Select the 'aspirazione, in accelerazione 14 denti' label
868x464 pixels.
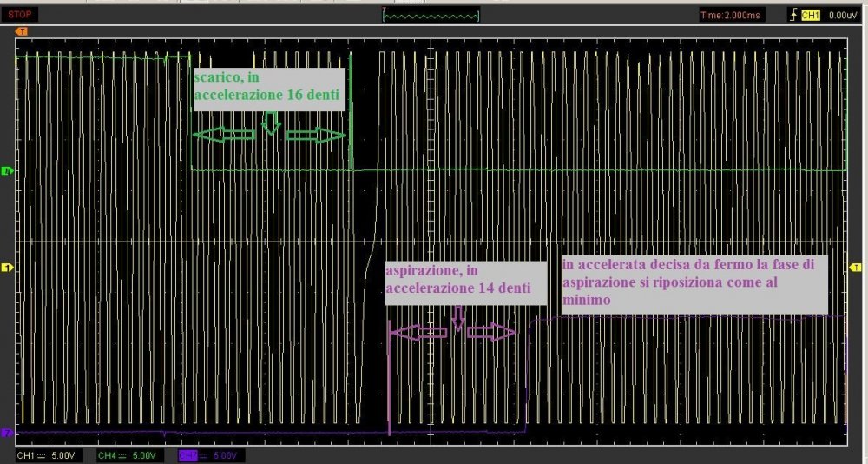465,280
